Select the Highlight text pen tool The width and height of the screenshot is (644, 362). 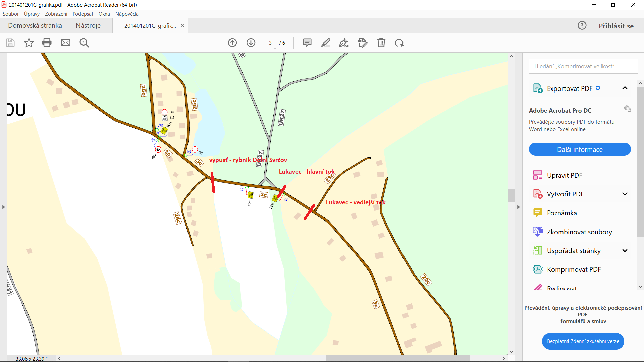[325, 43]
